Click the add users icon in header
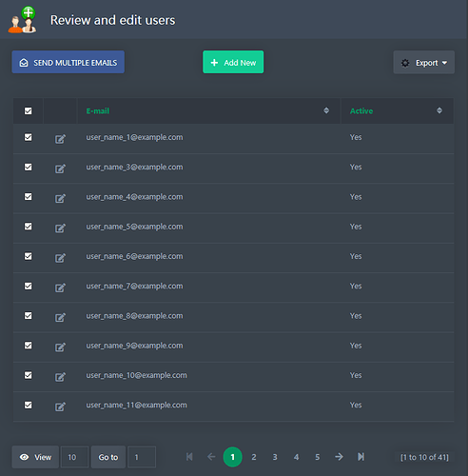 pos(22,20)
